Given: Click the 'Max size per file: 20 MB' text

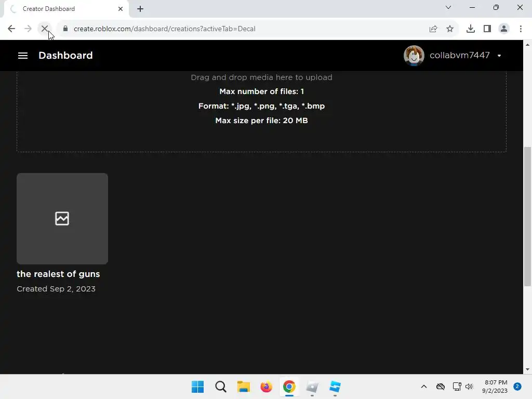Looking at the screenshot, I should coord(261,121).
